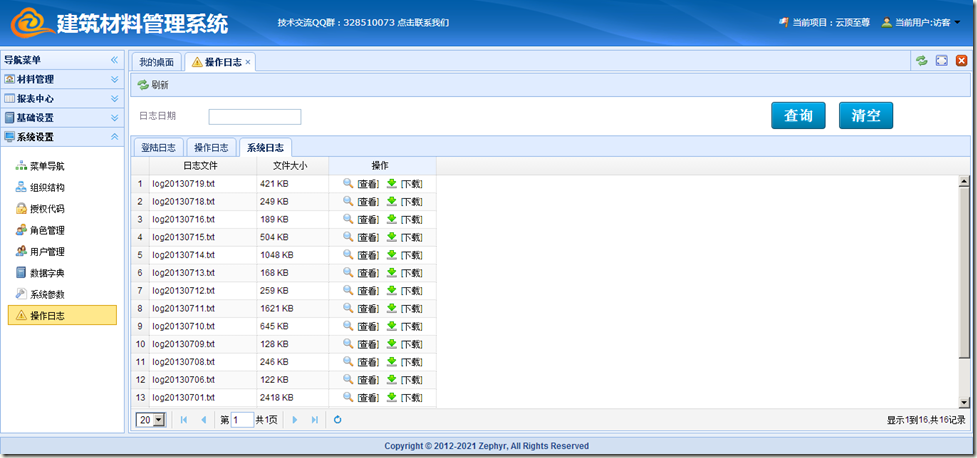
Task: Click the table's vertical scrollbar down arrow
Action: [964, 400]
